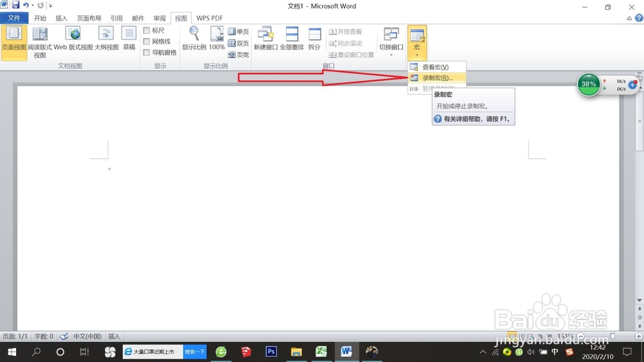The image size is (644, 362).
Task: Click the 中文(中国) language indicator
Action: (x=87, y=336)
